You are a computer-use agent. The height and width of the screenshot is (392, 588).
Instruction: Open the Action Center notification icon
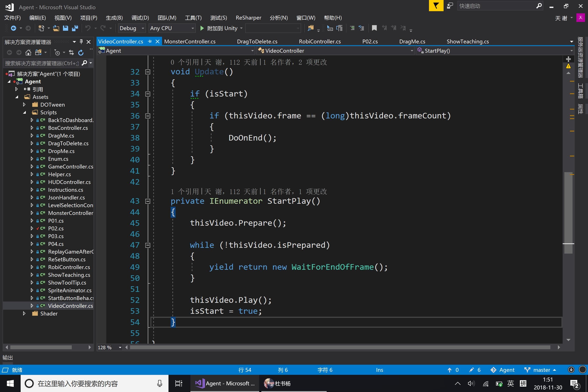click(574, 384)
